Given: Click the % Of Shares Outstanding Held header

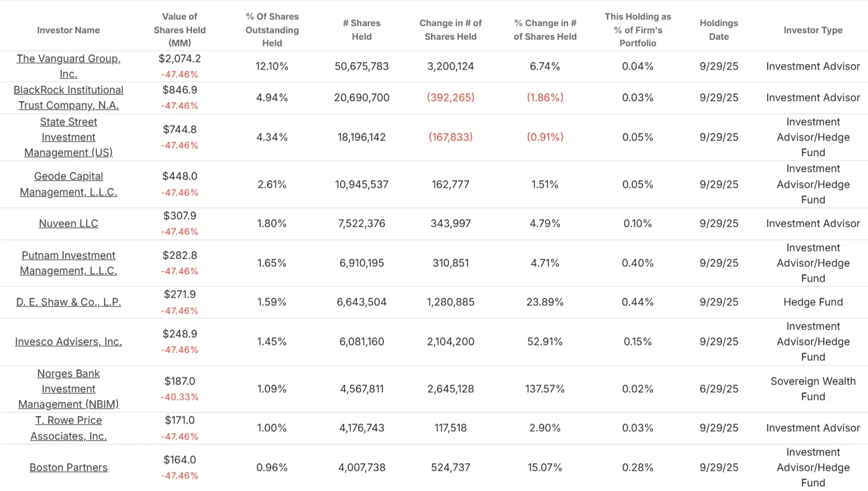Looking at the screenshot, I should (272, 30).
